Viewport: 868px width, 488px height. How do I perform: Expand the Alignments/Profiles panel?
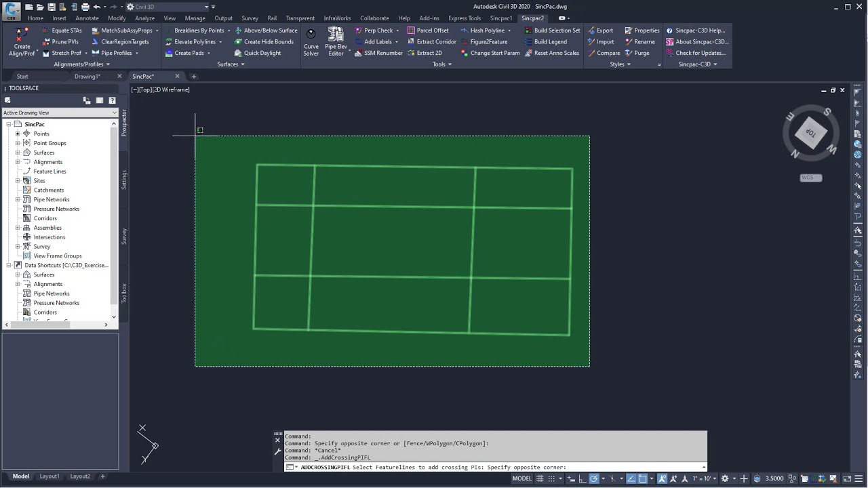[x=82, y=64]
